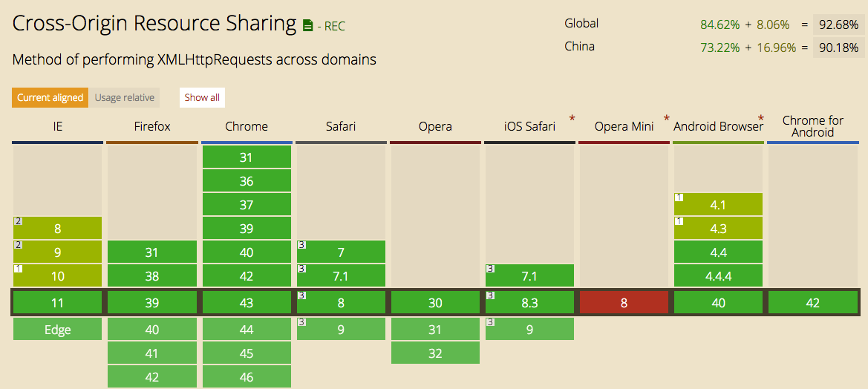Click the Global total 92.68% value
Viewport: 868px width, 389px height.
[838, 25]
